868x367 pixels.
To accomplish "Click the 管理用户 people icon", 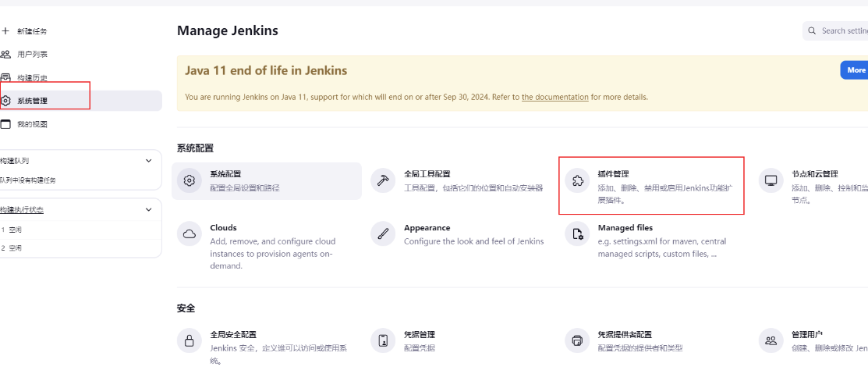I will 771,340.
